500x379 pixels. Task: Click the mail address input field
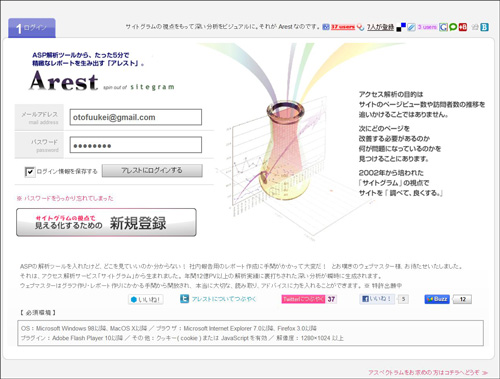[136, 117]
